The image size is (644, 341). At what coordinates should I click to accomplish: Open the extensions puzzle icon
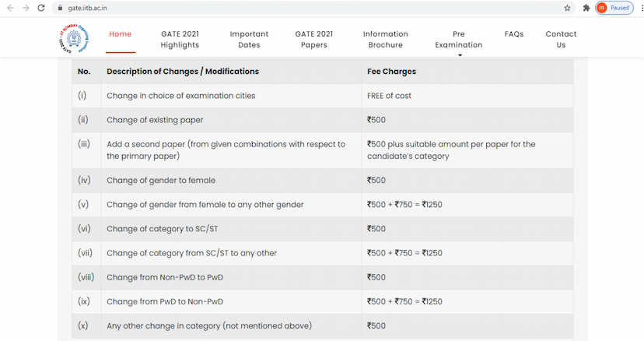pyautogui.click(x=586, y=8)
